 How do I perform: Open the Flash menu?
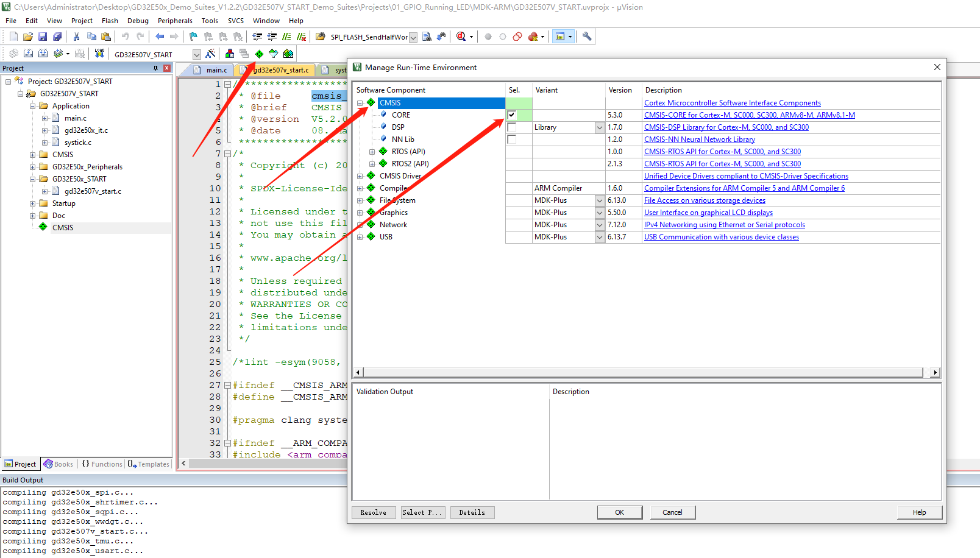coord(110,21)
